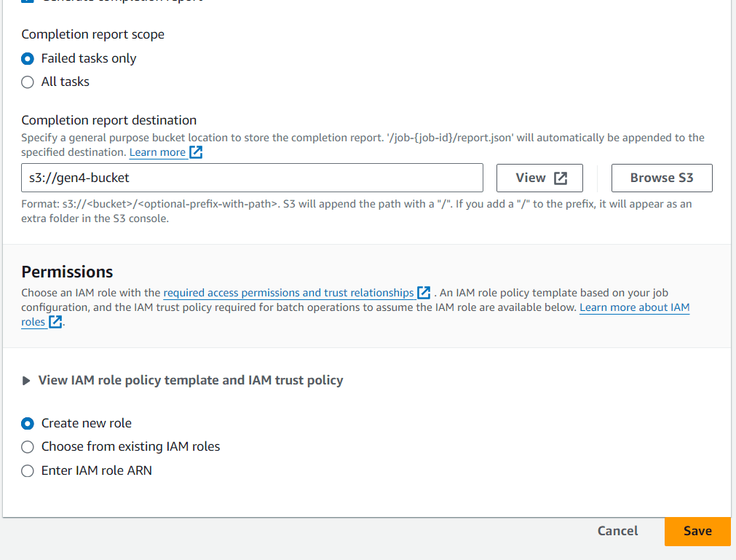The height and width of the screenshot is (560, 736).
Task: Click external link icon in View button
Action: coord(561,178)
